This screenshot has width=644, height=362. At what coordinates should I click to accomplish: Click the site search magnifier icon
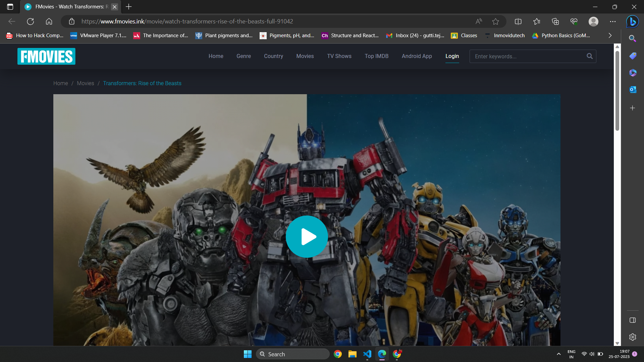[590, 56]
